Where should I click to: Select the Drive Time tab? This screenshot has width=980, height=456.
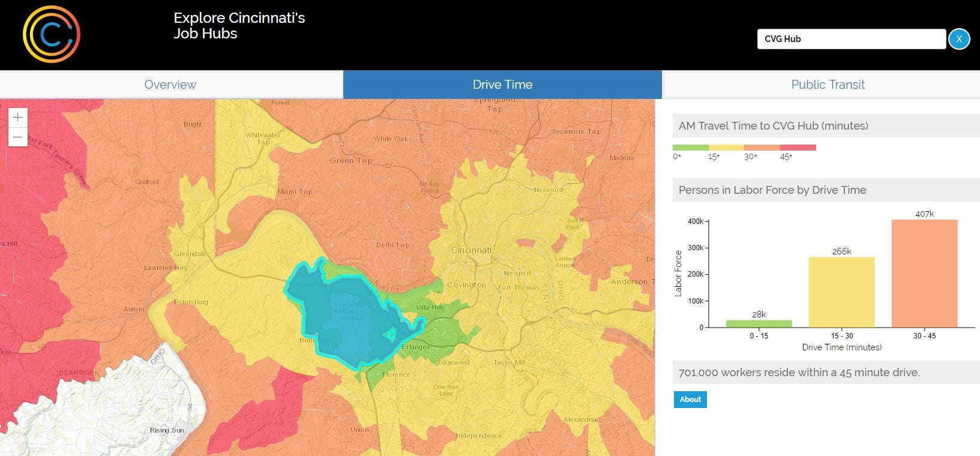point(502,85)
